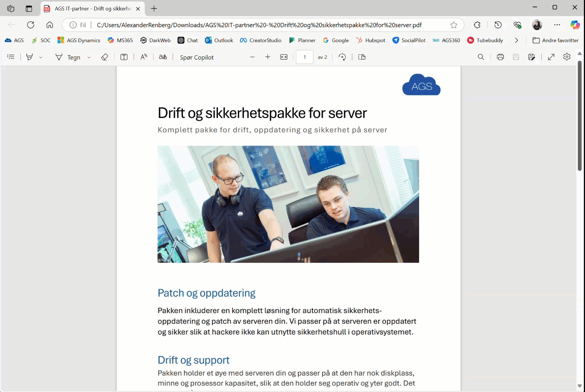Click the two technicians photo
This screenshot has width=585, height=392.
point(288,204)
